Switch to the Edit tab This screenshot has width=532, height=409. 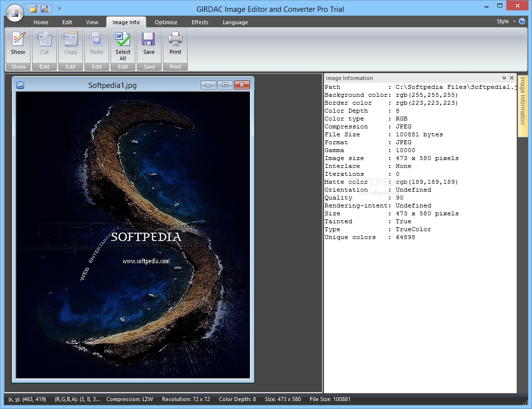click(67, 22)
